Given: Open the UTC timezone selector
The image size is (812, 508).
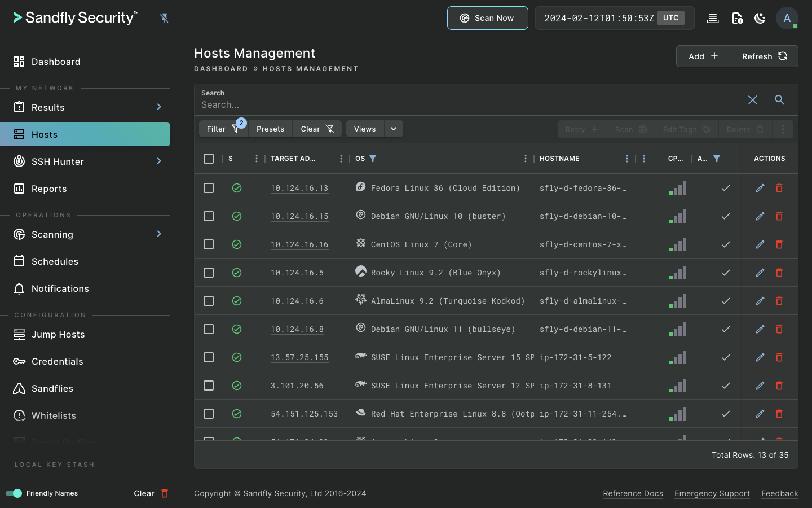Looking at the screenshot, I should tap(671, 18).
